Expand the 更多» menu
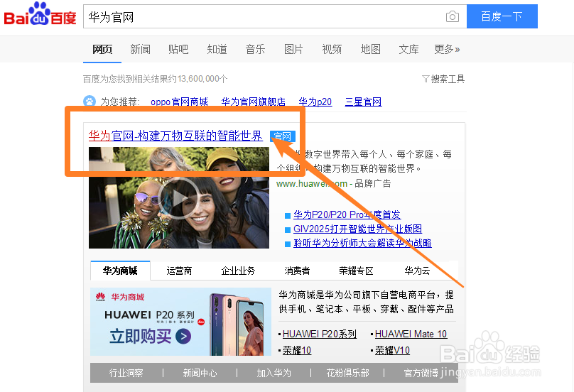Viewport: 574px width, 392px height. pos(447,49)
